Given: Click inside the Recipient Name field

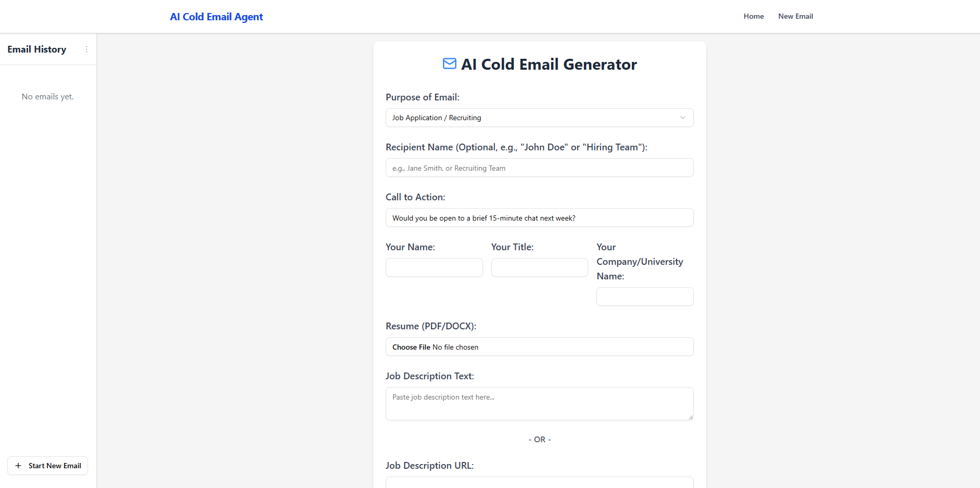Looking at the screenshot, I should 539,168.
